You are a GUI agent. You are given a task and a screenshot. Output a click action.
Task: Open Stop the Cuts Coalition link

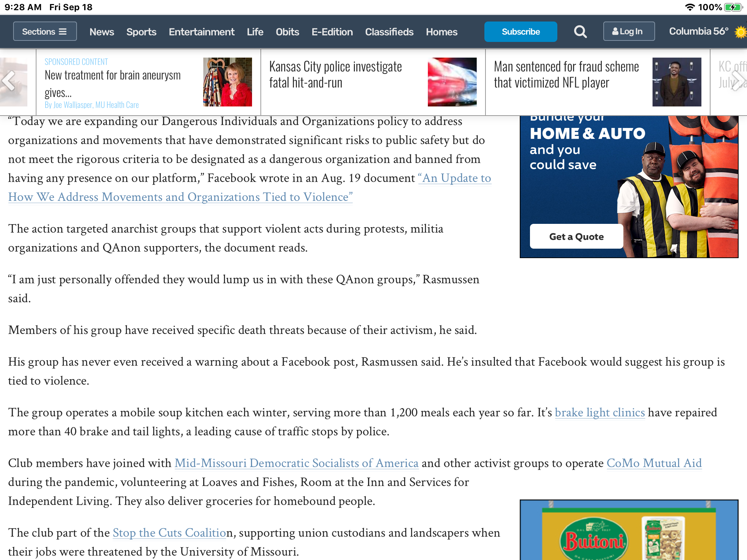pos(170,533)
